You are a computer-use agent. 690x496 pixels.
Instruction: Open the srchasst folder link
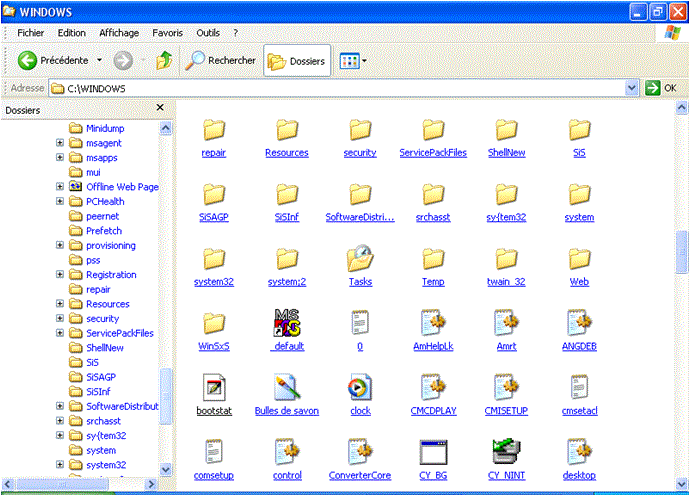click(433, 217)
